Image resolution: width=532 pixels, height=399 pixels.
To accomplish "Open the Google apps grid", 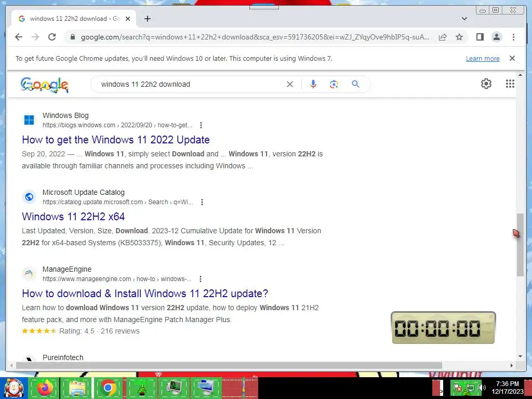I will [510, 84].
